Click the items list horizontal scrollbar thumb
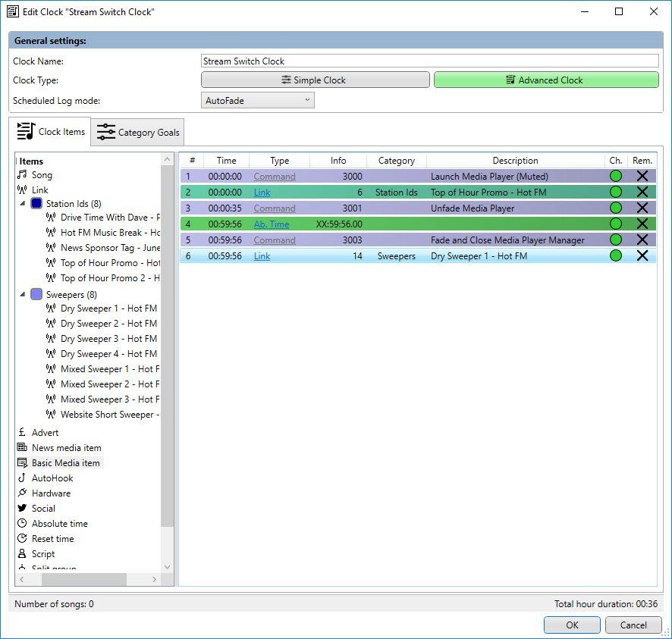The image size is (672, 639). point(84,579)
